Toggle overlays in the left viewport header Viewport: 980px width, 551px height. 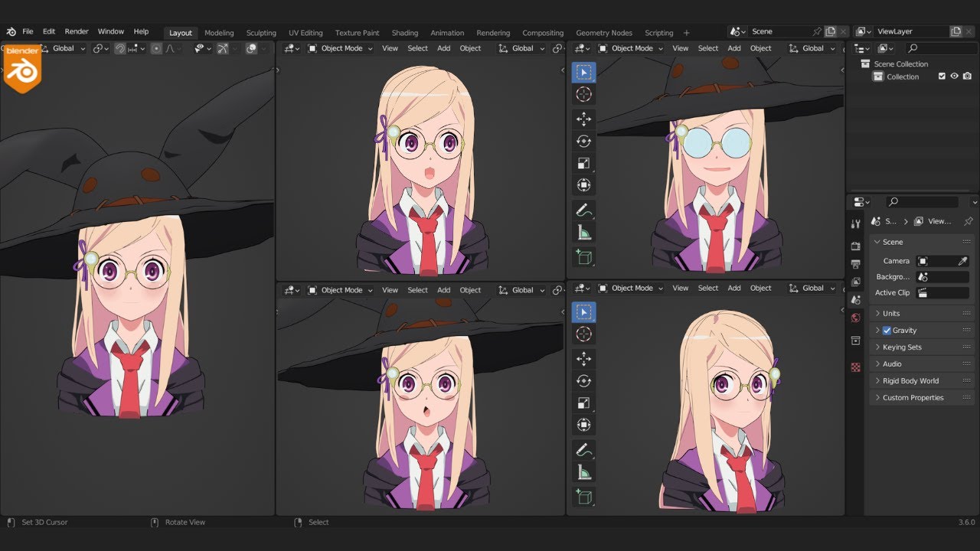point(251,48)
